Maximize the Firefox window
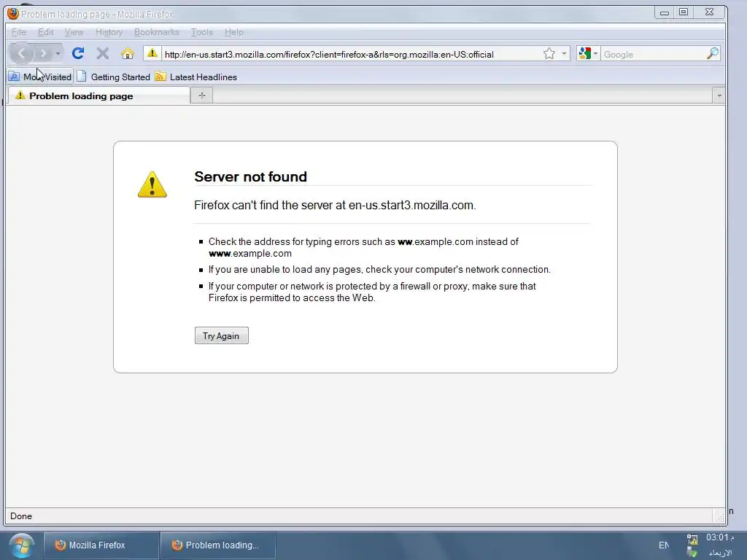 [x=684, y=12]
